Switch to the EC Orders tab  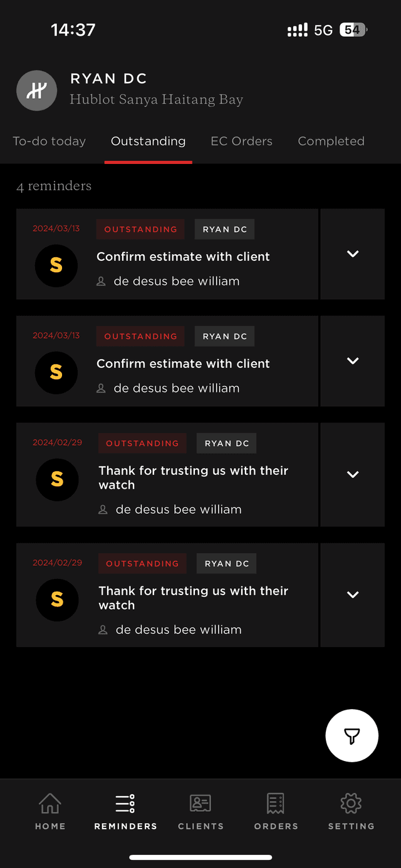tap(241, 141)
